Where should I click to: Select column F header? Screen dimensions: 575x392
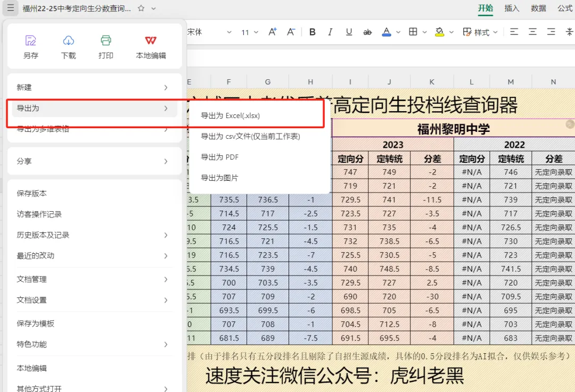tap(229, 82)
